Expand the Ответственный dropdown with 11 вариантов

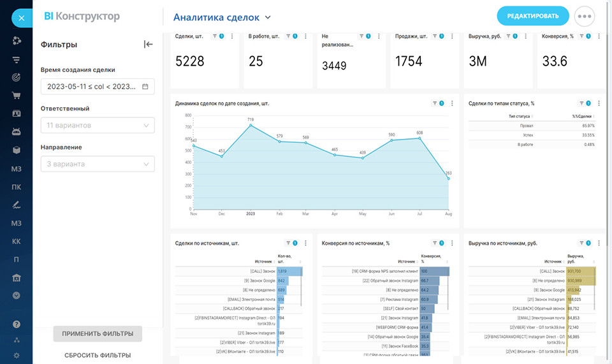tap(98, 126)
